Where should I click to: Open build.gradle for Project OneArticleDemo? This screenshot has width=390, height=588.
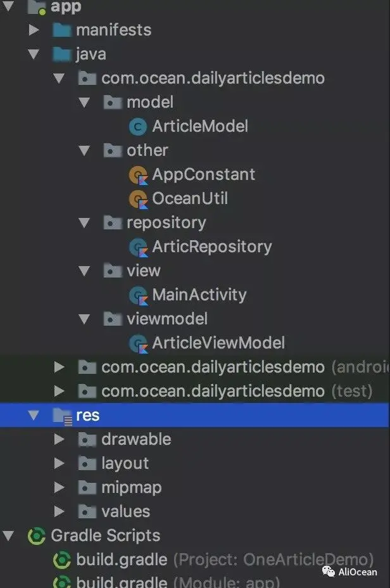coord(122,560)
